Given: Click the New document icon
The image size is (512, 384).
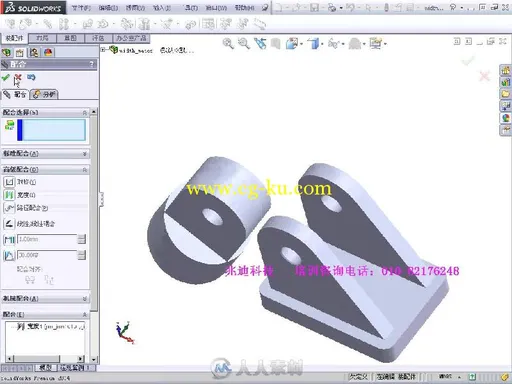Looking at the screenshot, I should (279, 7).
